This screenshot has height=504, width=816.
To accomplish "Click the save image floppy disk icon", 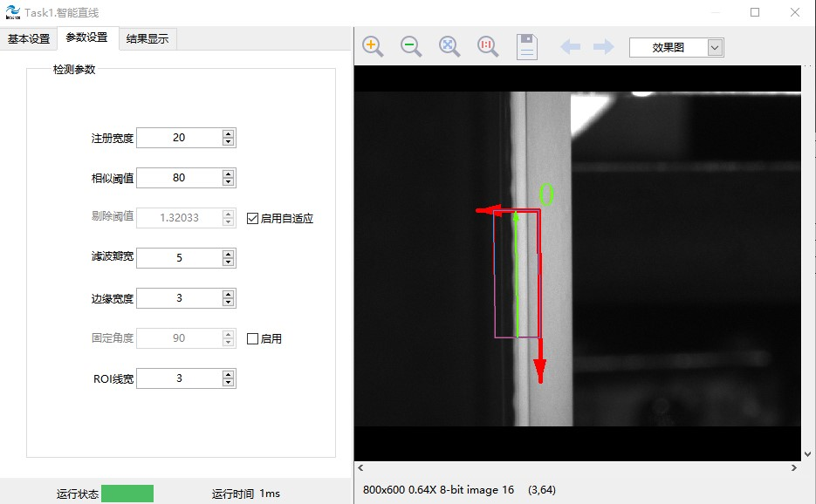I will pos(527,46).
